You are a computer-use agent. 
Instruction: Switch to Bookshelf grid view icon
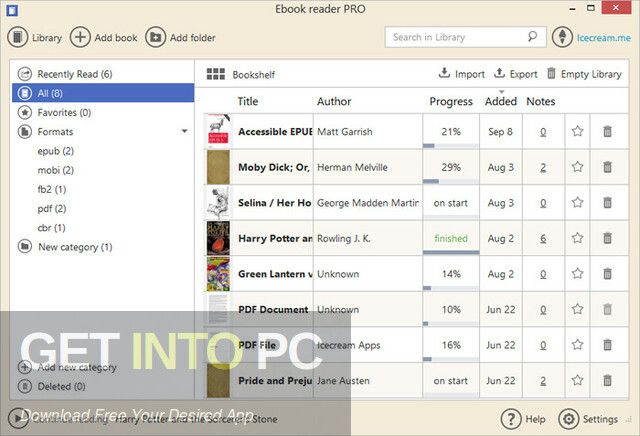coord(216,74)
